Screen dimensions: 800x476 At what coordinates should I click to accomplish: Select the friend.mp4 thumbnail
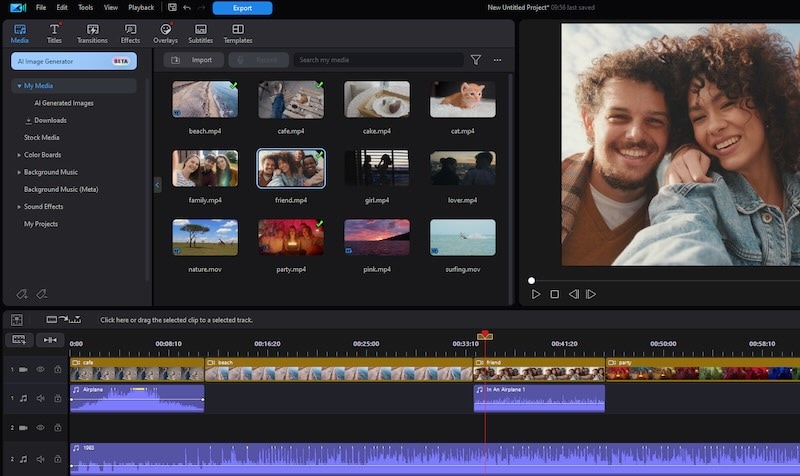coord(291,168)
